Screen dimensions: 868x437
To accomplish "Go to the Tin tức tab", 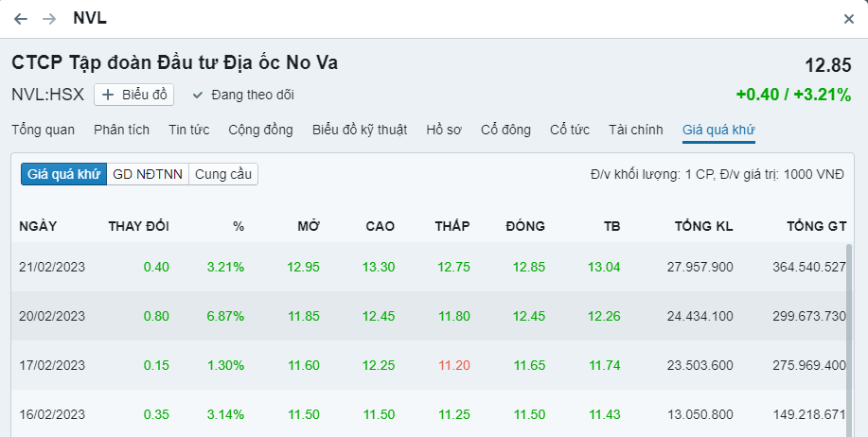I will pos(188,130).
